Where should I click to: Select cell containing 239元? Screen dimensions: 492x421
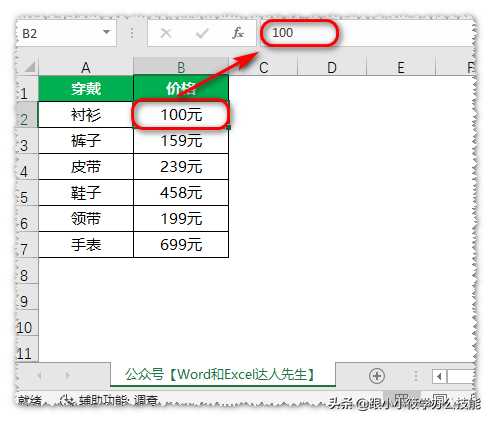coord(181,167)
